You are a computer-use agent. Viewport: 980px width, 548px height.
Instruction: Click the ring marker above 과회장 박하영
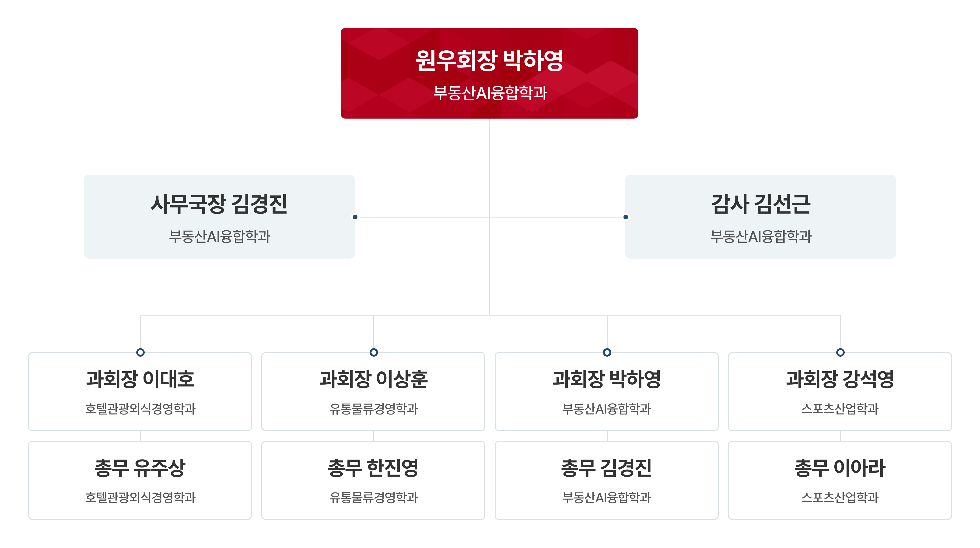(607, 352)
